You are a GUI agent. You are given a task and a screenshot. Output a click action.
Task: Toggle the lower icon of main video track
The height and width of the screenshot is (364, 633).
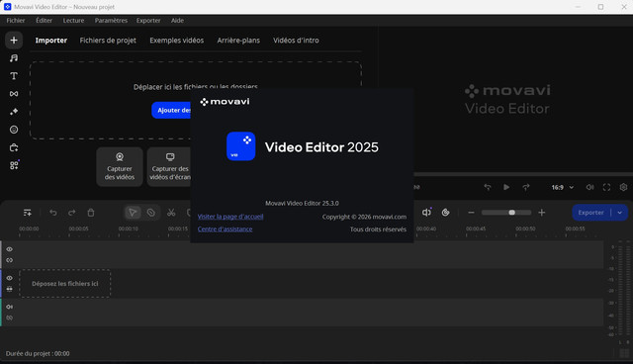[9, 289]
